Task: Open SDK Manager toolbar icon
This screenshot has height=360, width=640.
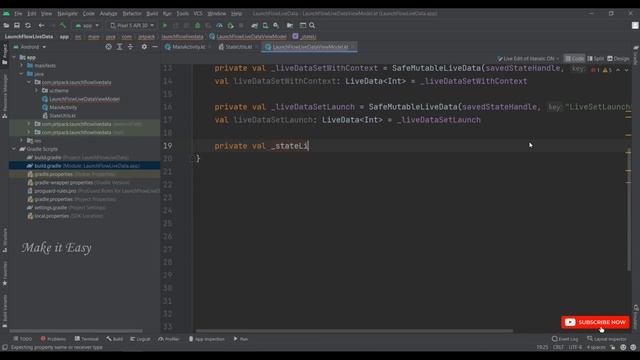Action: 276,25
